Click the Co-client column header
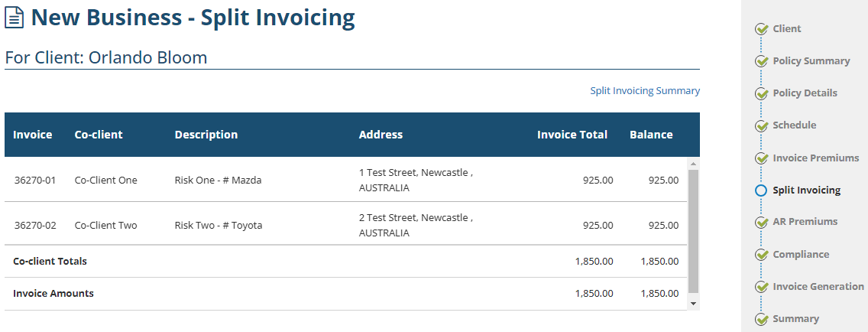The height and width of the screenshot is (332, 868). pyautogui.click(x=99, y=135)
